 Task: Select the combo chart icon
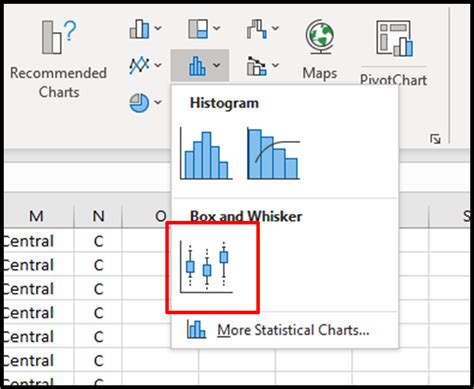tap(256, 66)
